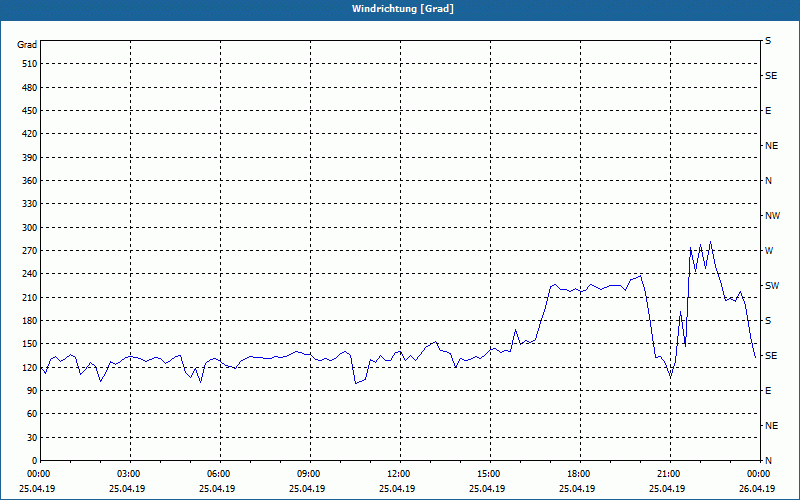This screenshot has height=500, width=800.
Task: Select the y-axis value "30"
Action: [x=32, y=437]
